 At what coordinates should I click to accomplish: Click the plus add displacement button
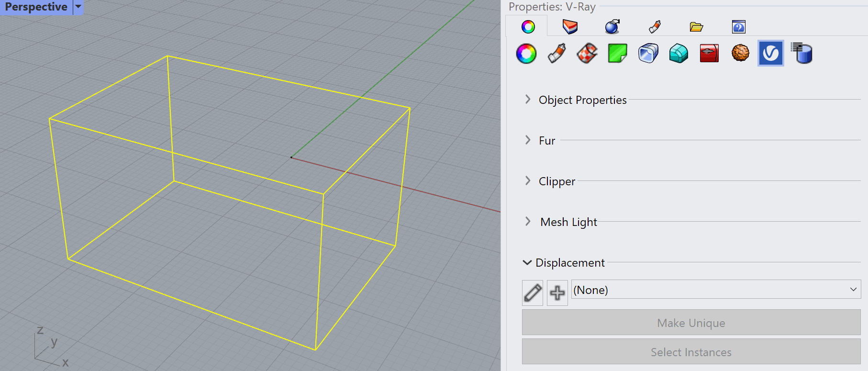click(x=557, y=293)
